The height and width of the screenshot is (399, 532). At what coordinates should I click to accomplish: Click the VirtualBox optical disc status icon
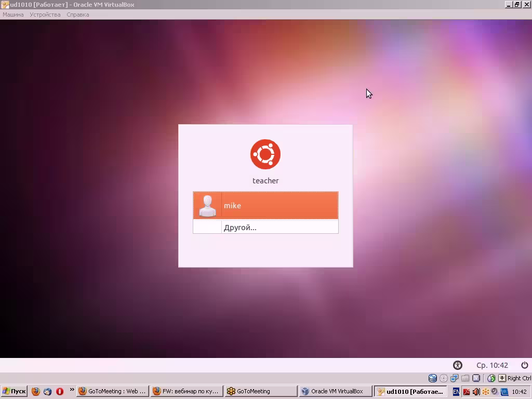click(444, 378)
